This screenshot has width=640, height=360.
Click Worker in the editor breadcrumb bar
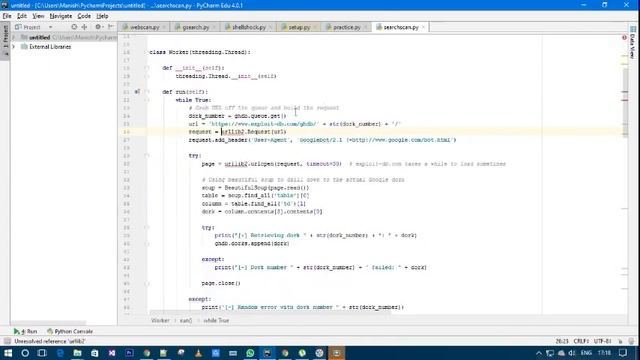[160, 320]
